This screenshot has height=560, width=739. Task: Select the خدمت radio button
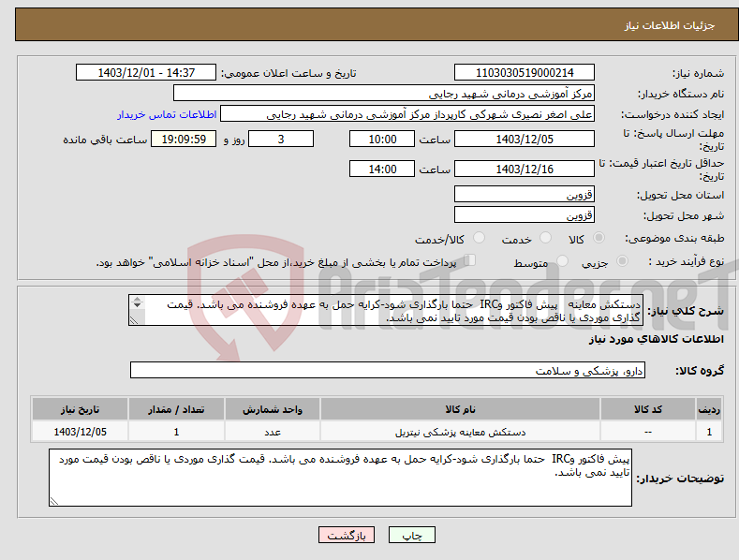(x=545, y=238)
